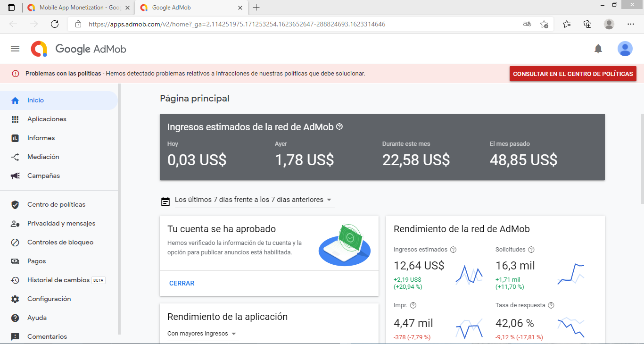This screenshot has height=344, width=644.
Task: Click the Inicio home icon
Action: 15,101
